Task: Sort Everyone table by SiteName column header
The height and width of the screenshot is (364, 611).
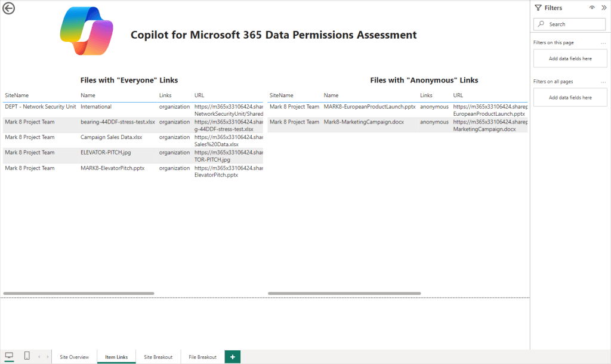Action: point(17,95)
